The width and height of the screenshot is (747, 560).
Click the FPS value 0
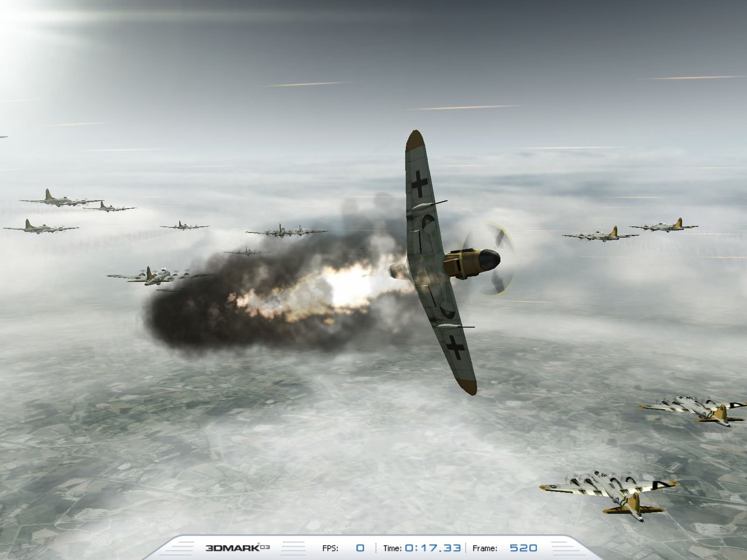coord(360,548)
